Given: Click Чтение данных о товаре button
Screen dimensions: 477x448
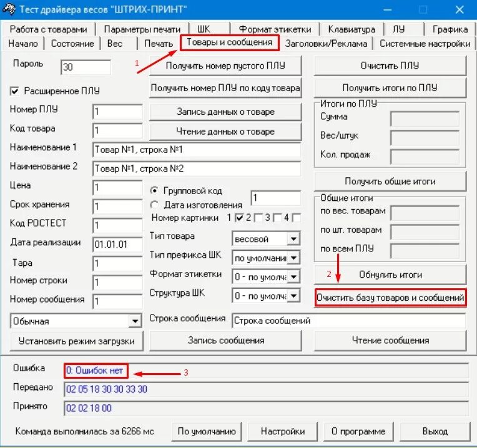Looking at the screenshot, I should coord(225,131).
